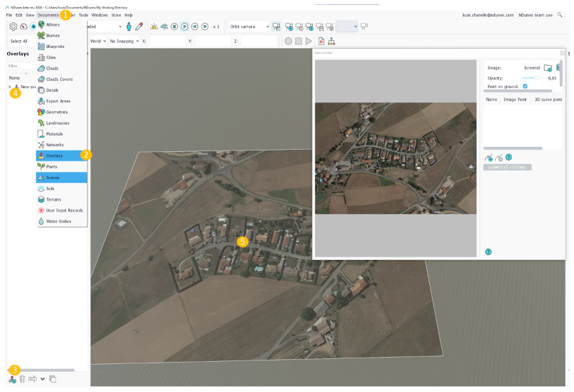Expand the New overlay tree item

tap(9, 87)
